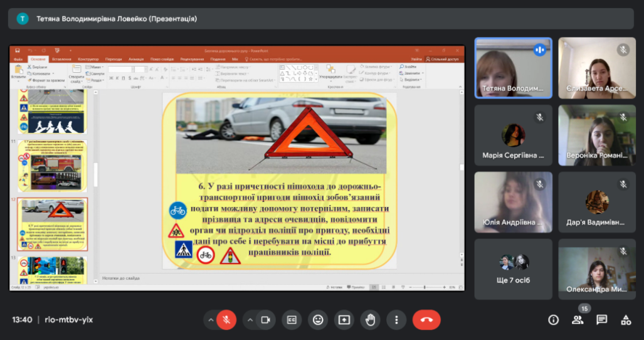Screen dimensions: 644x340
Task: Open the Вставлення ribbon tab
Action: click(61, 59)
